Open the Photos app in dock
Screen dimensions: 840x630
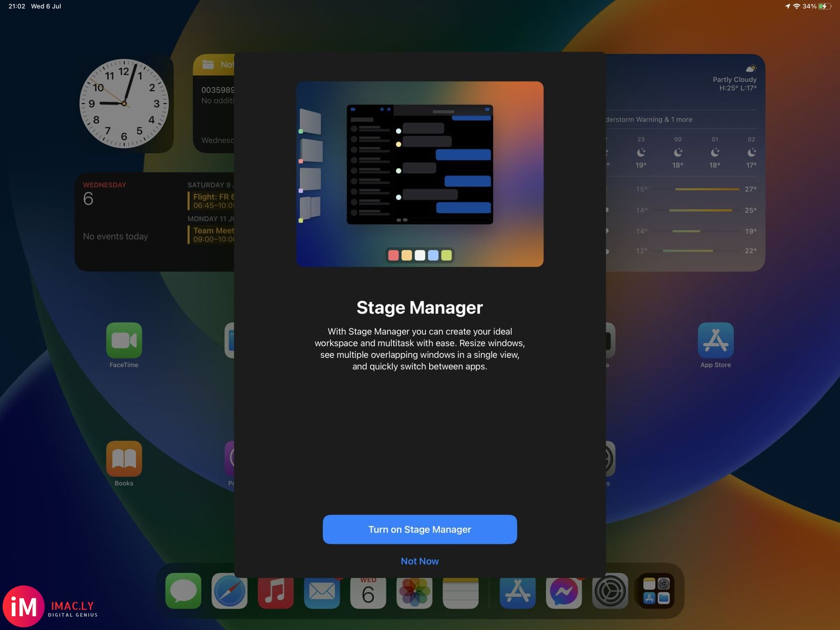tap(414, 593)
